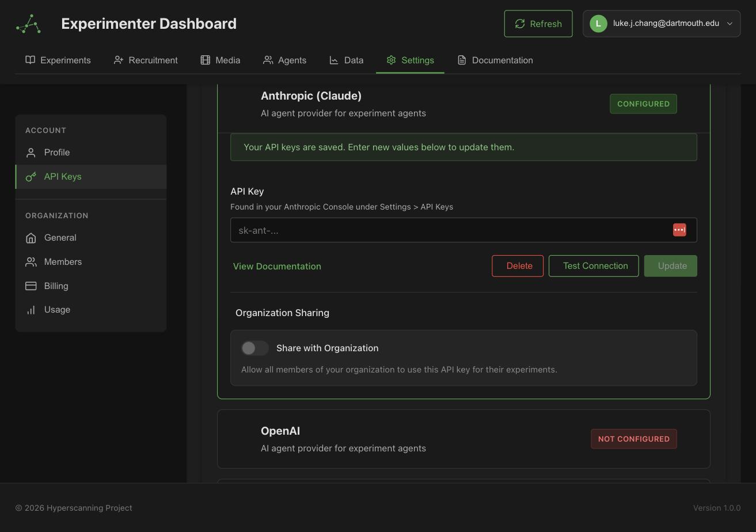Click the Documentation file icon
The width and height of the screenshot is (756, 532).
tap(462, 60)
